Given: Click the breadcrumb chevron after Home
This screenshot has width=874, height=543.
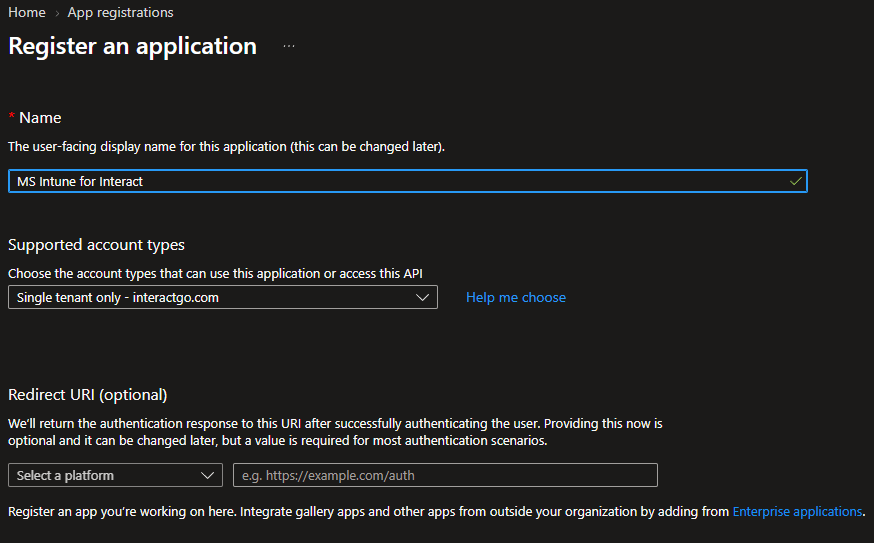Looking at the screenshot, I should click(x=57, y=13).
